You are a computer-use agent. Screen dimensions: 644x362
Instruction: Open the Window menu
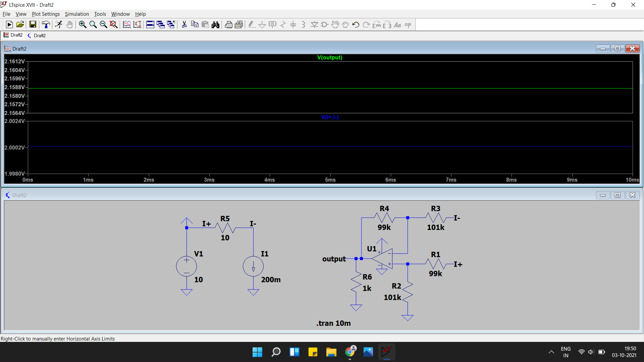click(120, 14)
